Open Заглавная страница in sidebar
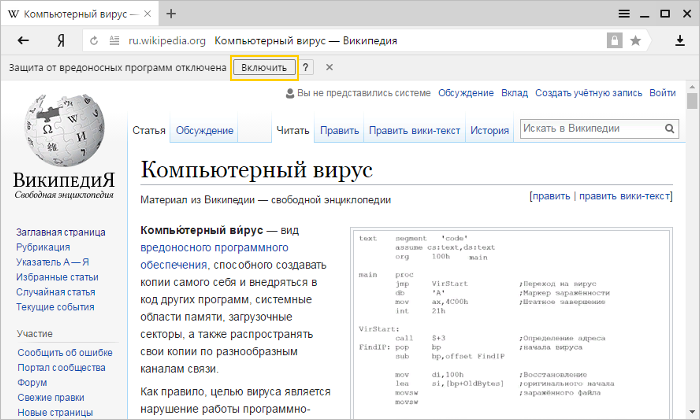This screenshot has width=700, height=420. tap(61, 232)
